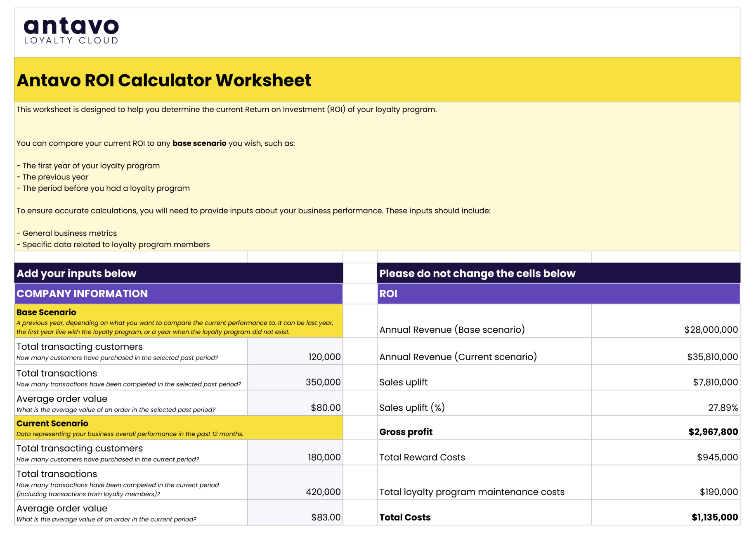Viewport: 756px width, 535px height.
Task: Click the worksheet description sentence about ROI
Action: (227, 109)
